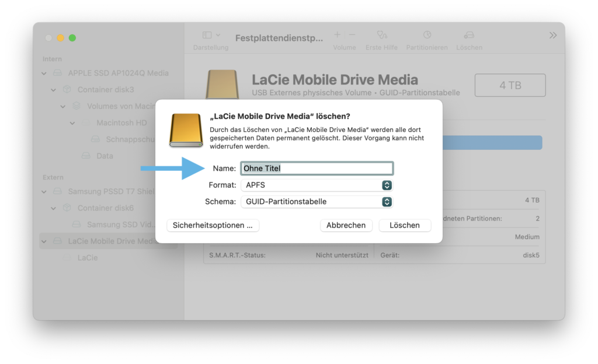
Task: Click the add Volume plus icon
Action: (337, 35)
